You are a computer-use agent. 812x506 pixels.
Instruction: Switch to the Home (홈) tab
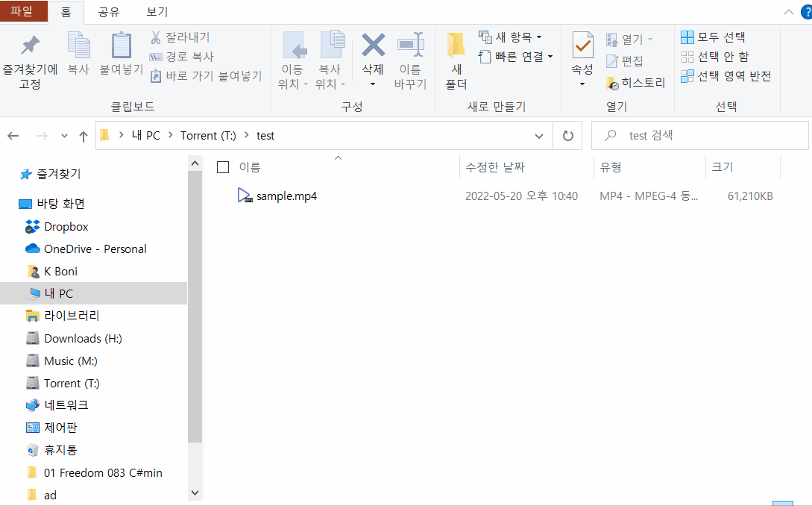[66, 12]
